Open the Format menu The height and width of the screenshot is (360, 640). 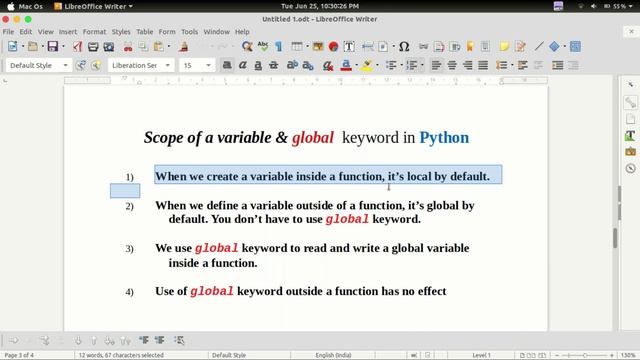click(x=94, y=31)
